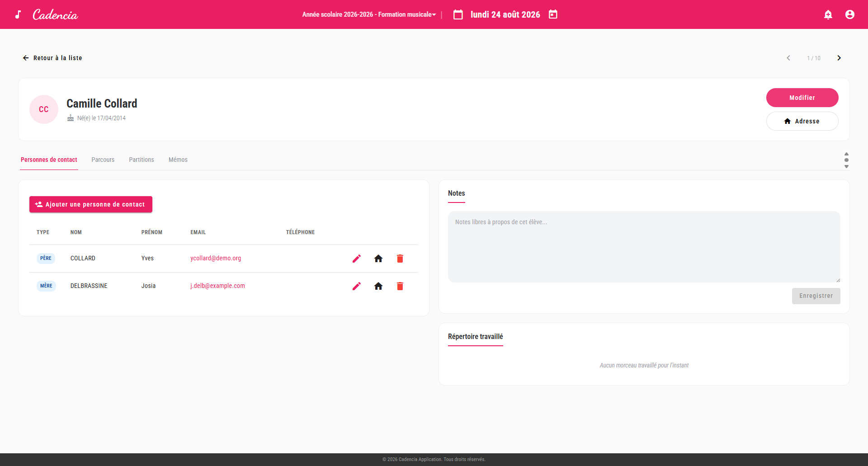Image resolution: width=868 pixels, height=466 pixels.
Task: Click the layout up arrow beside tabs
Action: click(846, 154)
